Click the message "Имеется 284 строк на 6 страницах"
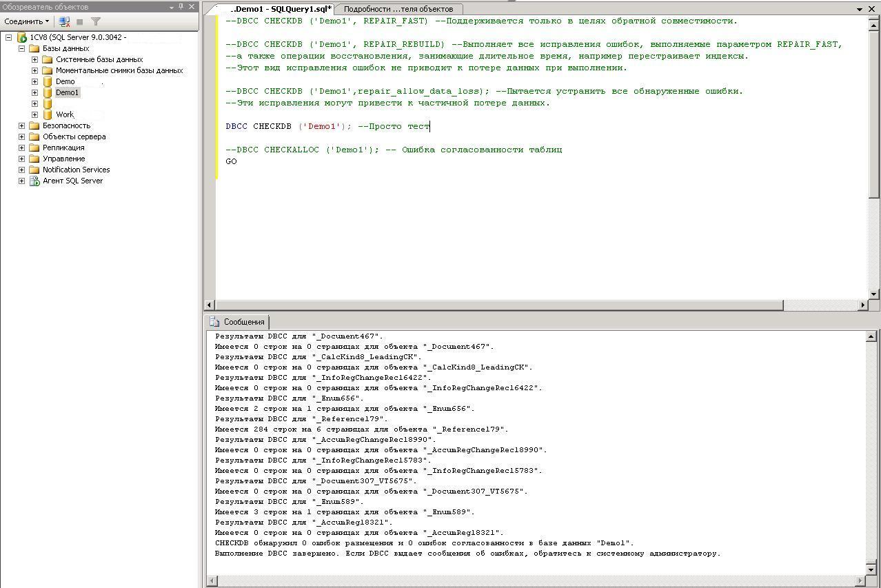881x588 pixels. click(361, 429)
